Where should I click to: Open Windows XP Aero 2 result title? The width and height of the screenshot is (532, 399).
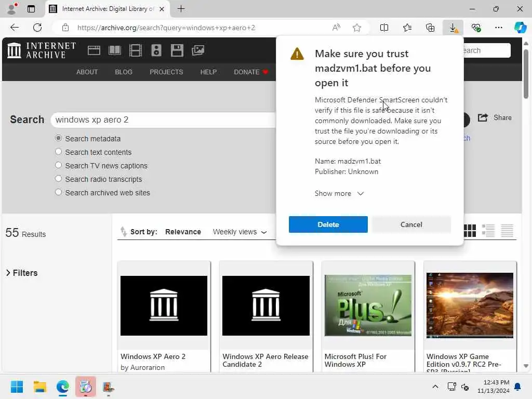153,356
